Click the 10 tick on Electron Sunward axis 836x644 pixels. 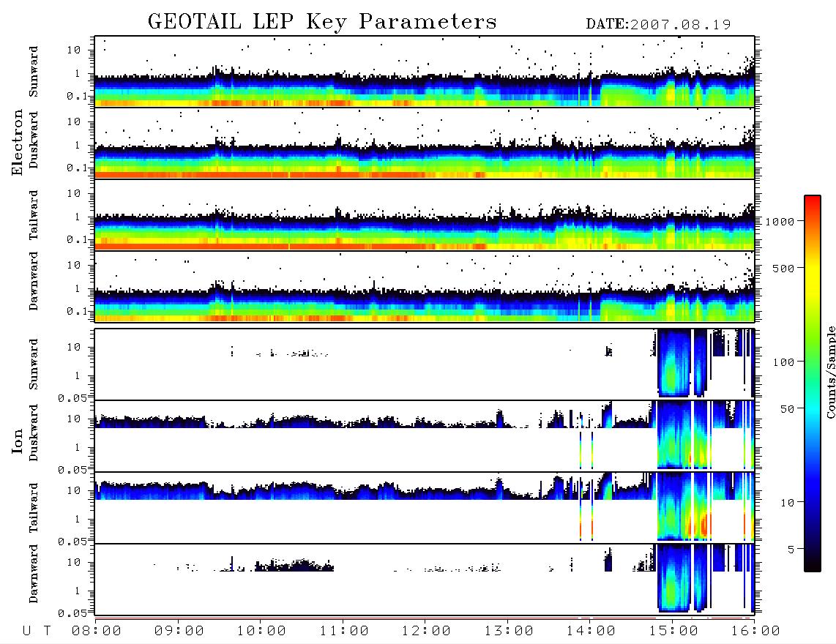[74, 50]
